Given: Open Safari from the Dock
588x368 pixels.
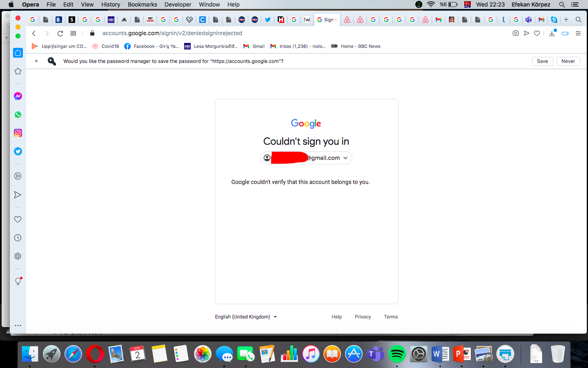Looking at the screenshot, I should (x=73, y=354).
